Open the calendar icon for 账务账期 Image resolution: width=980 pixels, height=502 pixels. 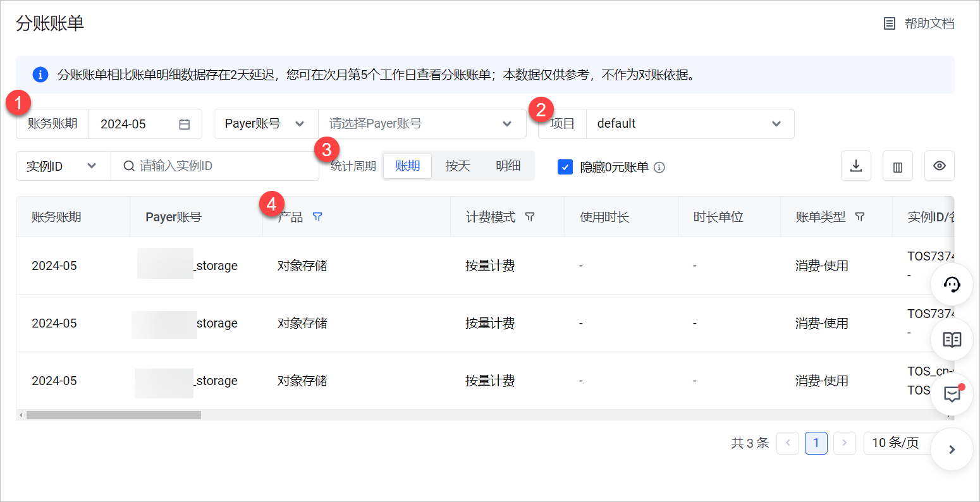click(185, 124)
